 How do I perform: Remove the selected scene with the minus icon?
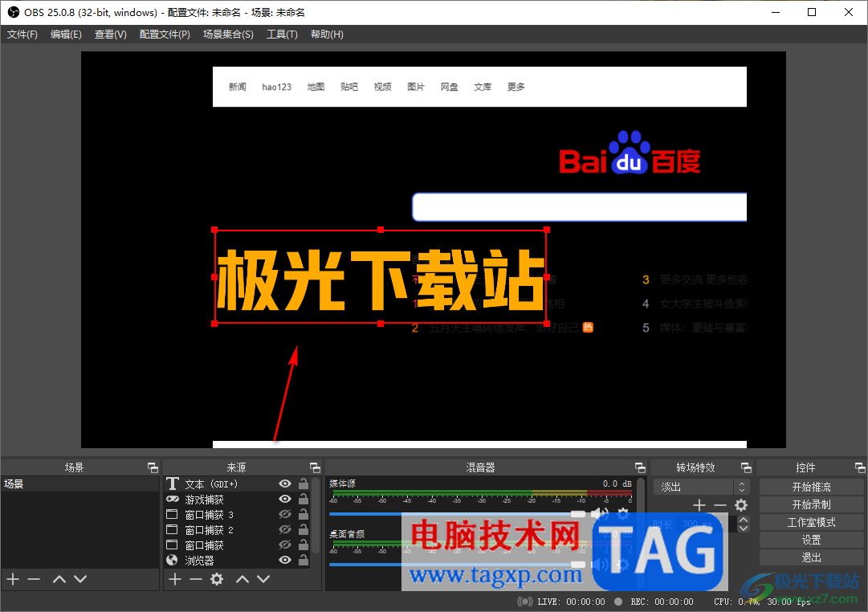pos(34,579)
